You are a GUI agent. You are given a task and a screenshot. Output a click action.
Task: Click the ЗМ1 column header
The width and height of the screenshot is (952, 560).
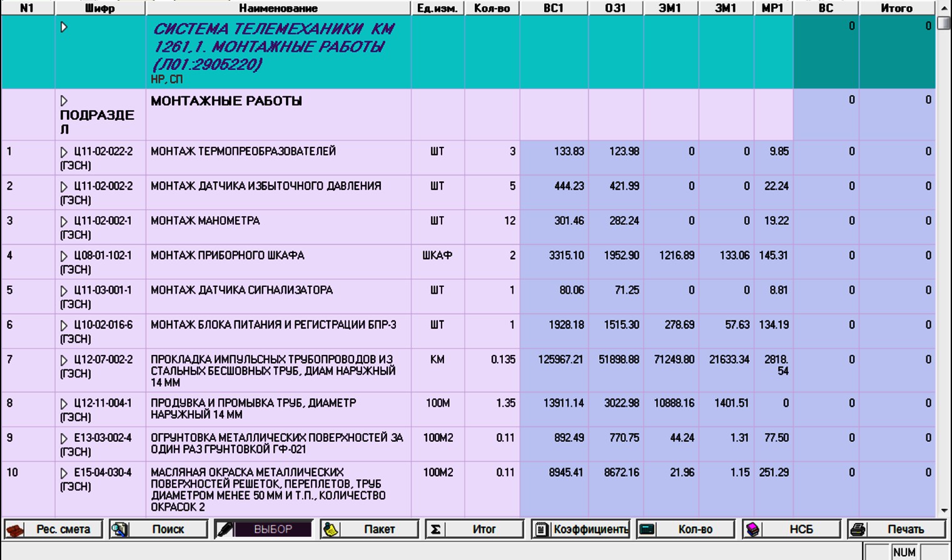[726, 8]
